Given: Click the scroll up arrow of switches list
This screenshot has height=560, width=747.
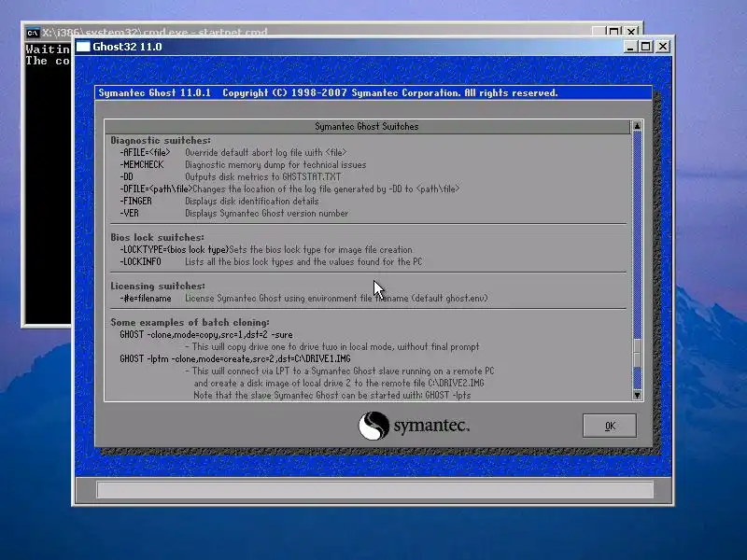Looking at the screenshot, I should click(637, 126).
